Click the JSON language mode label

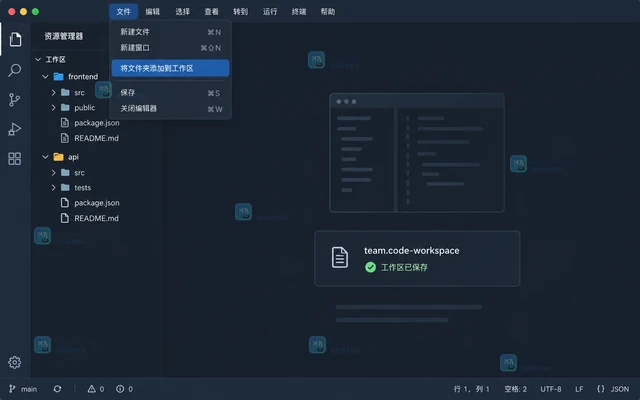click(620, 389)
